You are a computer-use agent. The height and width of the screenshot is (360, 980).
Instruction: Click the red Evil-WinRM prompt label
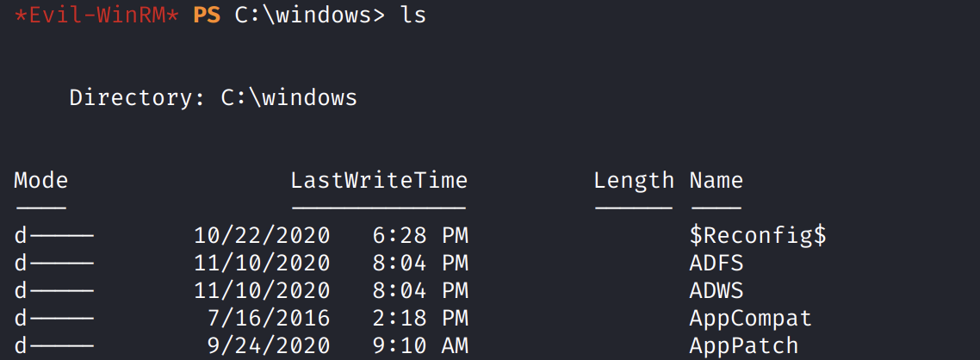coord(97,16)
